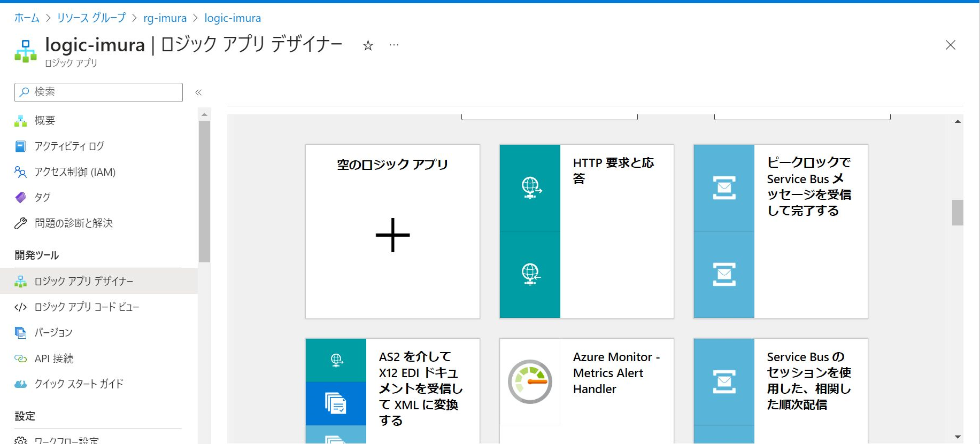Close the Logic App blade
This screenshot has width=980, height=444.
950,45
